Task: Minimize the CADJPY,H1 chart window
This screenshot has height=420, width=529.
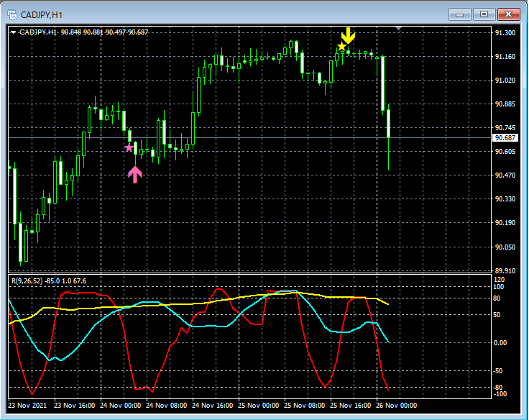Action: tap(459, 14)
